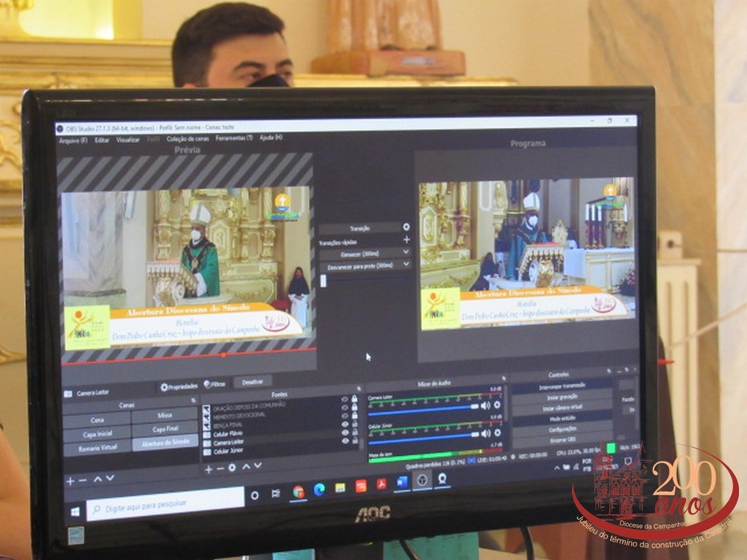Open settings gear for Camera Leitor audio

(497, 406)
